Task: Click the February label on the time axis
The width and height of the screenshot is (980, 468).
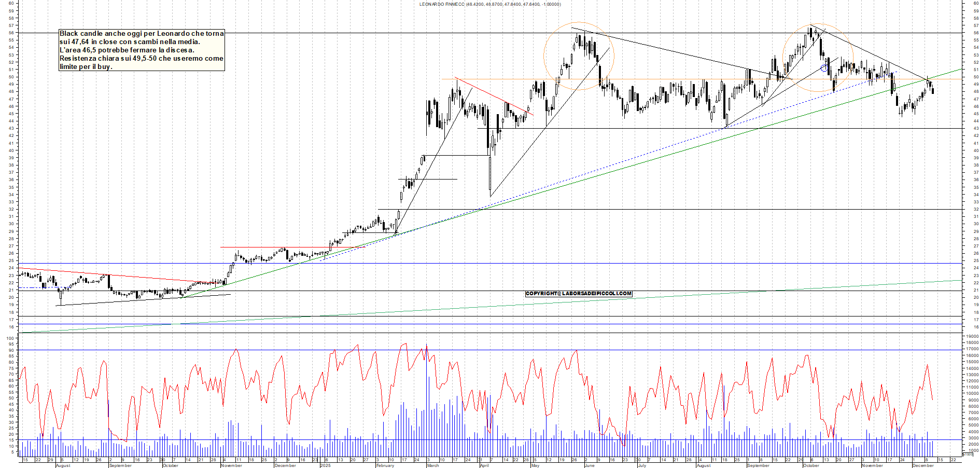Action: coord(385,465)
